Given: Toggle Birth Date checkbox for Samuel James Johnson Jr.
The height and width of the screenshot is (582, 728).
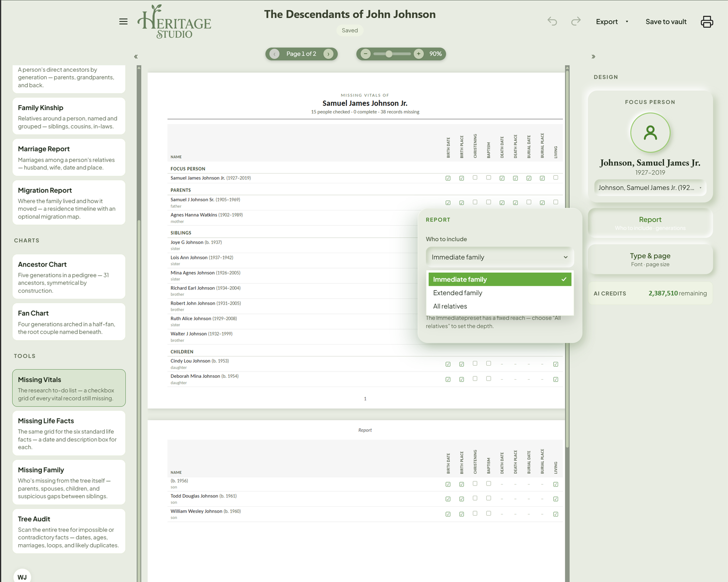Looking at the screenshot, I should point(448,178).
